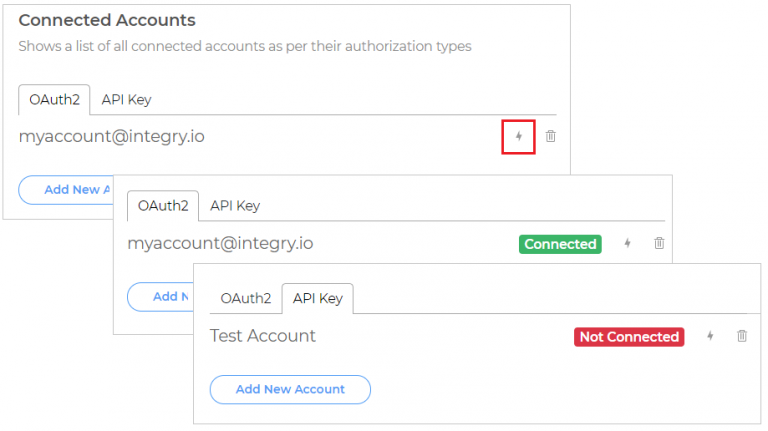Click the red Not Connected status badge
Image resolution: width=768 pixels, height=431 pixels.
pos(629,337)
